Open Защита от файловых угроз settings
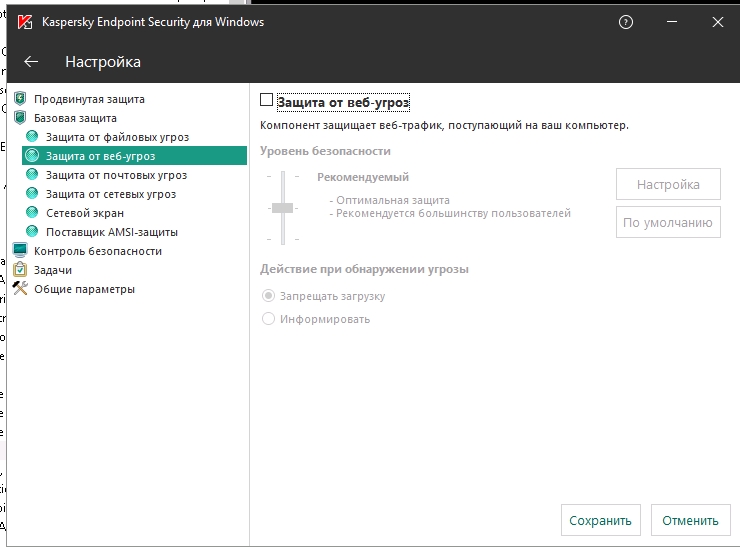Image resolution: width=740 pixels, height=547 pixels. coord(117,137)
